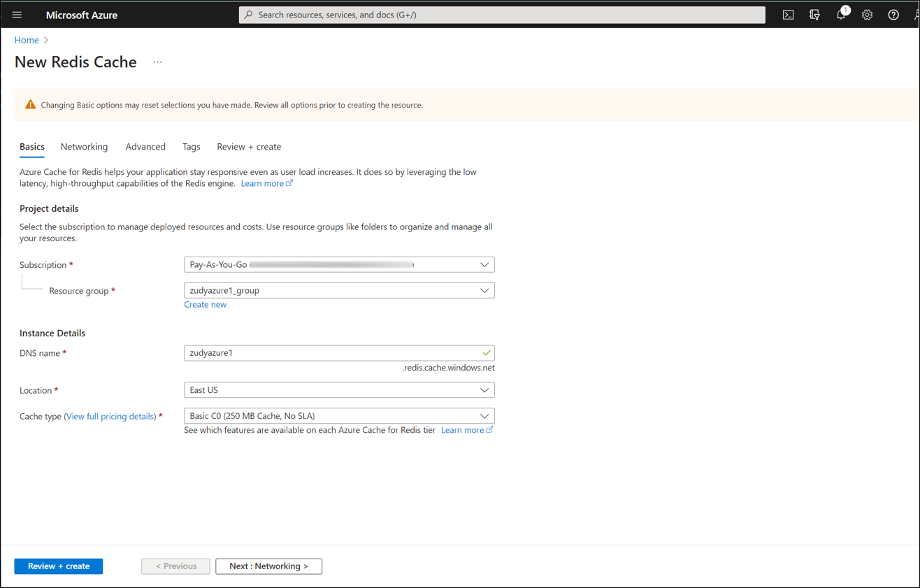Switch to the Advanced tab
Image resolution: width=920 pixels, height=588 pixels.
click(x=145, y=147)
